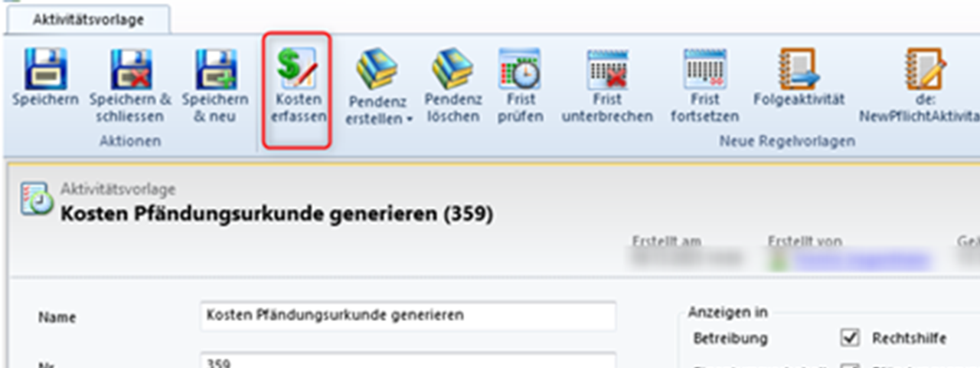The image size is (980, 368).
Task: Click into the Name input field
Action: 408,316
